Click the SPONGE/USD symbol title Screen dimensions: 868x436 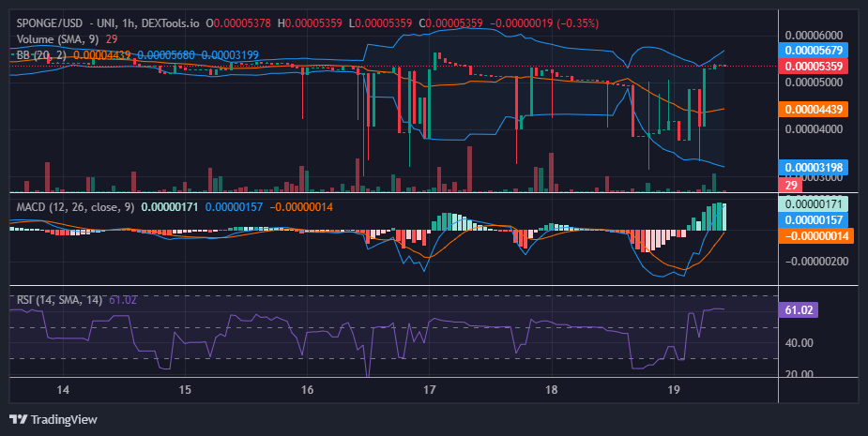click(50, 23)
